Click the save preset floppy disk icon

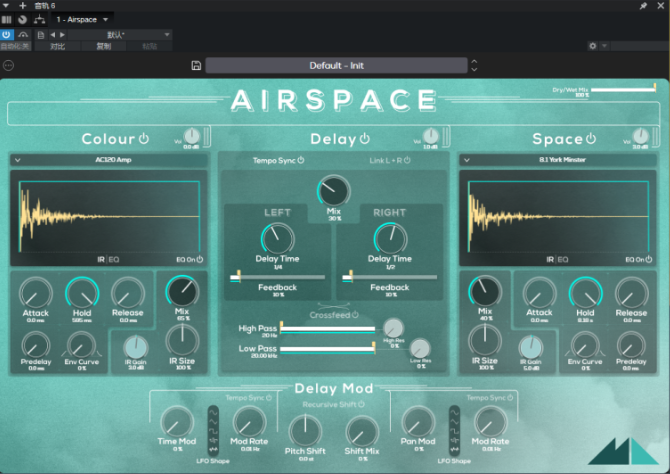pos(197,66)
